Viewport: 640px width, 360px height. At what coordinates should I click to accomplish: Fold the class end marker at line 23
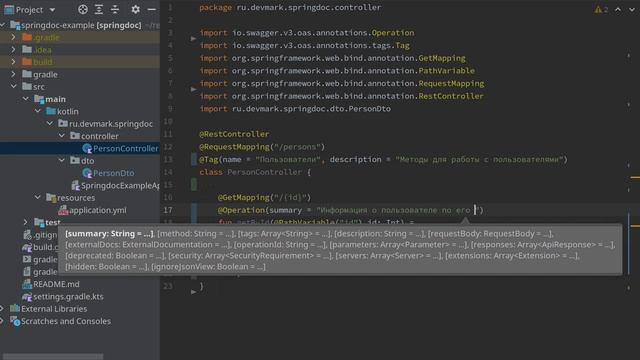click(x=193, y=292)
